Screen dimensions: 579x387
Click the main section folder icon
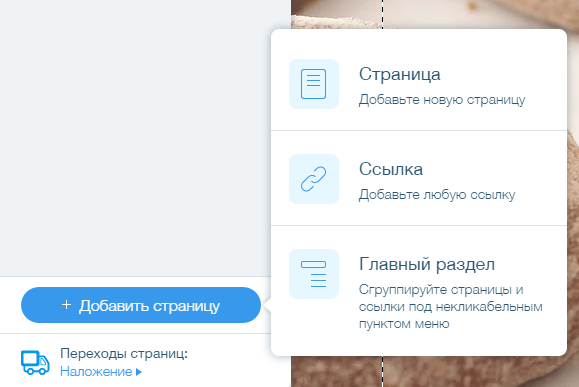tap(314, 274)
